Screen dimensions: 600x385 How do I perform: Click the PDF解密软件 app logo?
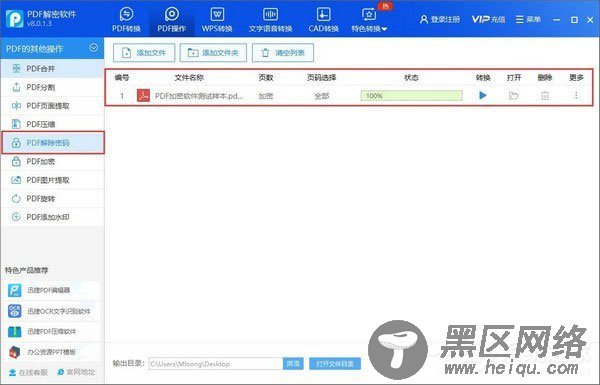[x=15, y=19]
